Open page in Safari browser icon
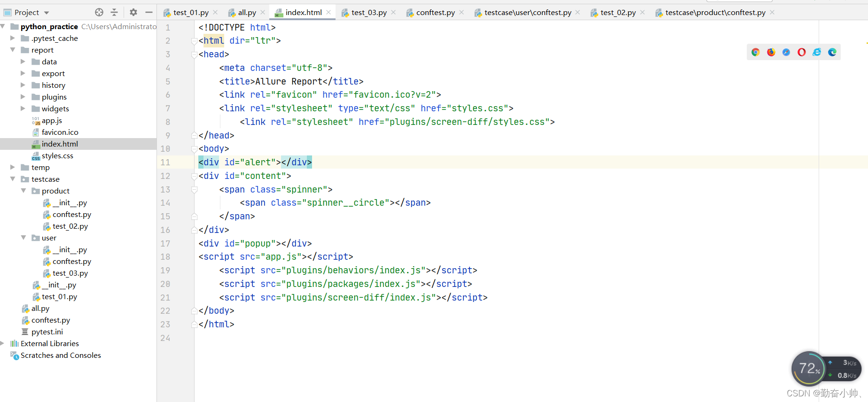Screen dimensions: 868x402 point(786,52)
